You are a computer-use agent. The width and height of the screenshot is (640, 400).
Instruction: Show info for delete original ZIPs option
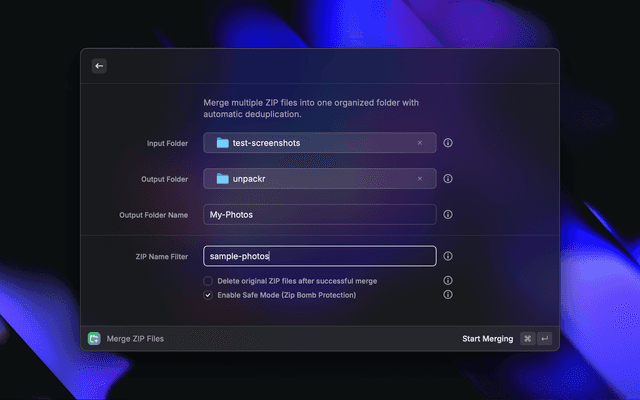[448, 281]
